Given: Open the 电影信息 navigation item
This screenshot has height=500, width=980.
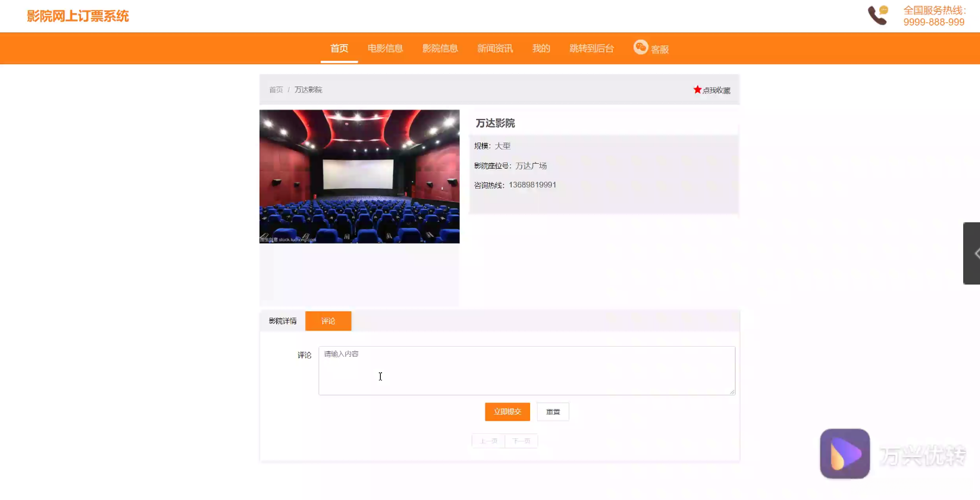Looking at the screenshot, I should click(x=385, y=49).
